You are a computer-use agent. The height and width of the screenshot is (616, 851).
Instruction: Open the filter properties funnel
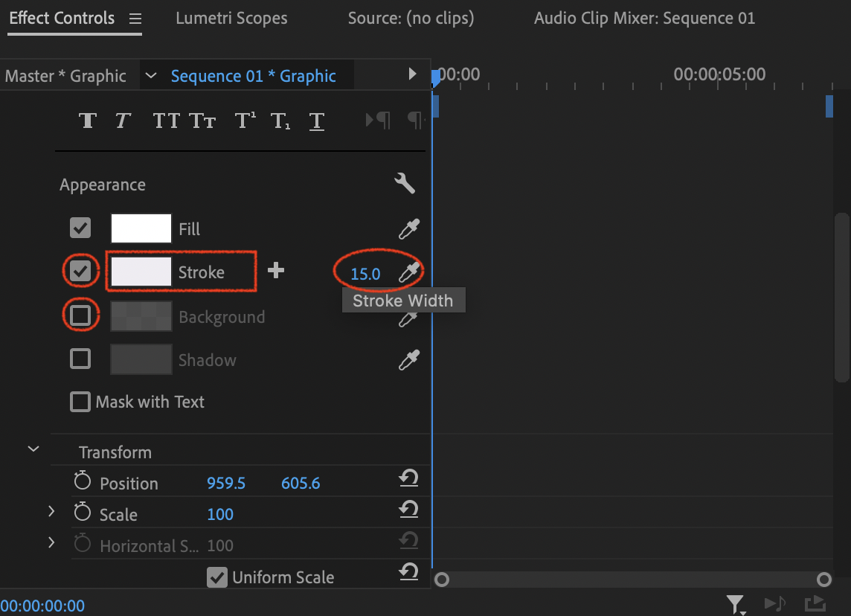click(736, 604)
